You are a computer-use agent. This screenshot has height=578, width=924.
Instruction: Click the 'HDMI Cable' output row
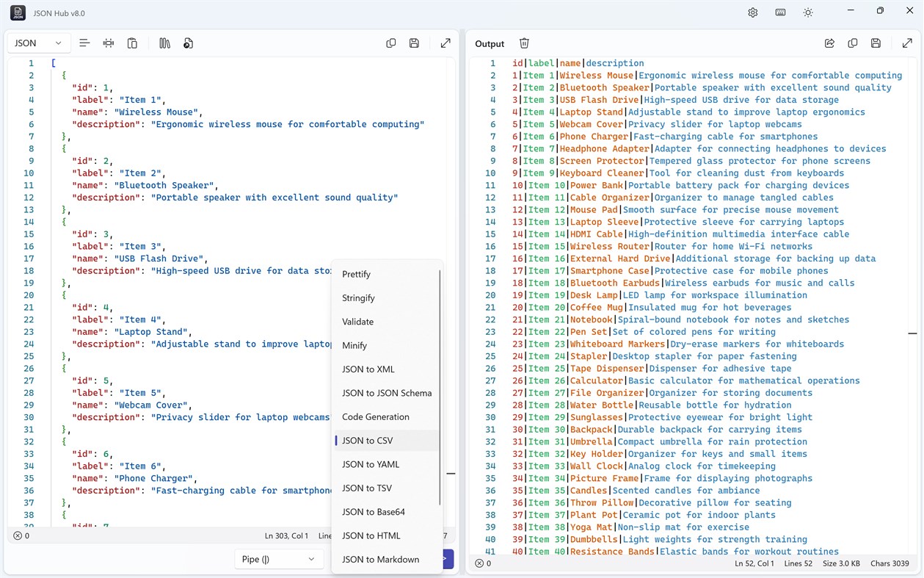(680, 234)
